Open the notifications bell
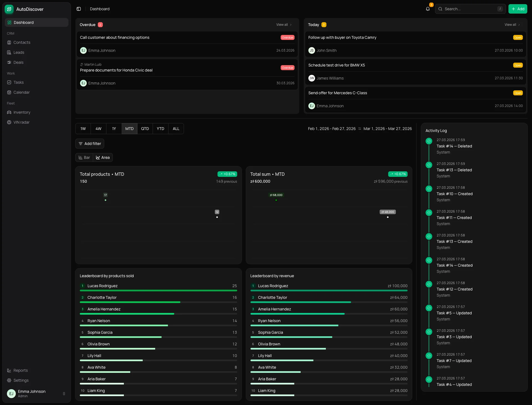 pyautogui.click(x=428, y=9)
